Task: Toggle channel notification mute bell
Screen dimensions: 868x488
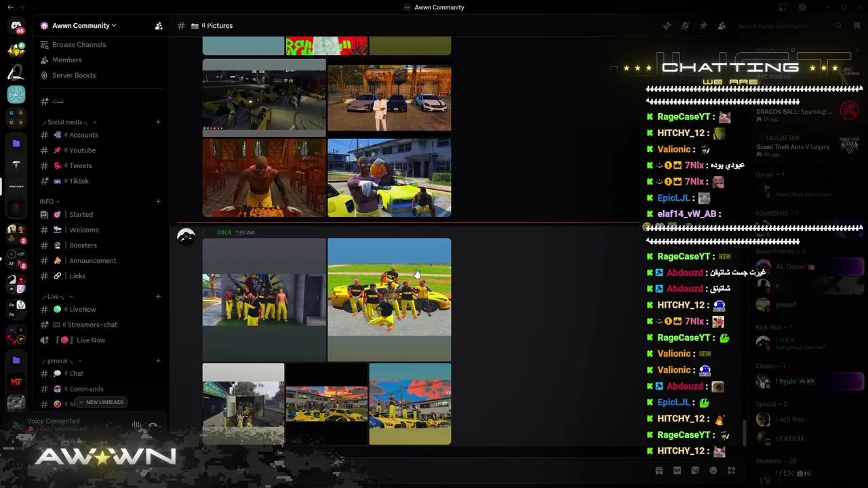Action: (686, 26)
